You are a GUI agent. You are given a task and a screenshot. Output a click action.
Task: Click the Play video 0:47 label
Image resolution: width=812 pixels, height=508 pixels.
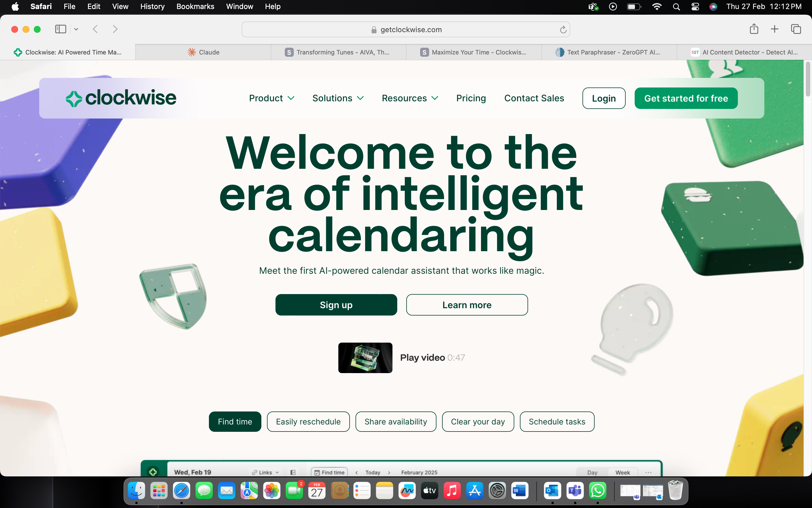coord(433,358)
